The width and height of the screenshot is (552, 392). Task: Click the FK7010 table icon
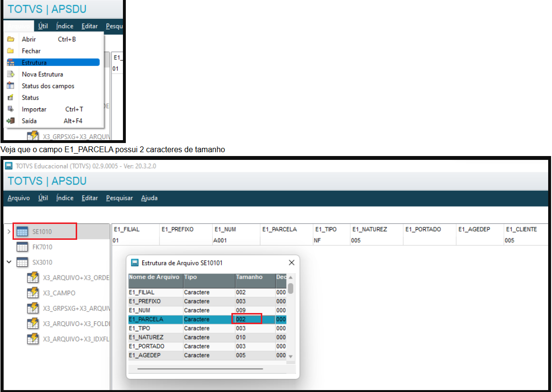[22, 247]
